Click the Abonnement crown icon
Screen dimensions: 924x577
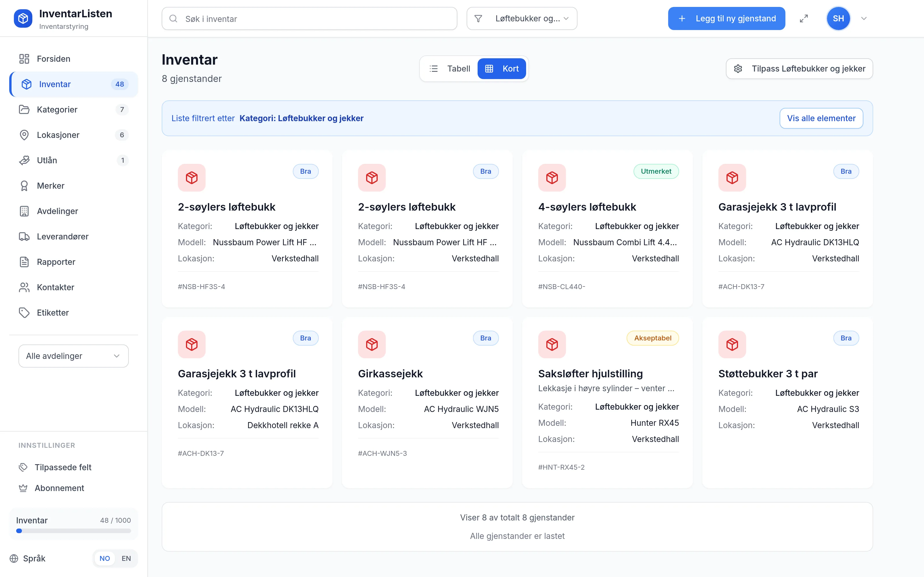click(23, 488)
